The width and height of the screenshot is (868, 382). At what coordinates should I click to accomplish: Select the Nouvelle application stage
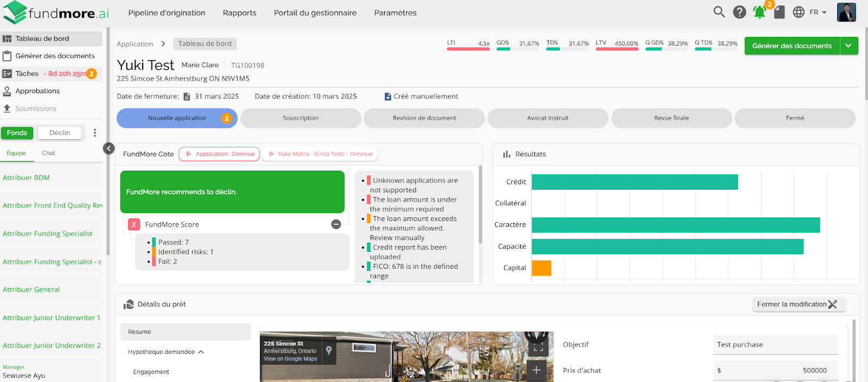click(177, 118)
